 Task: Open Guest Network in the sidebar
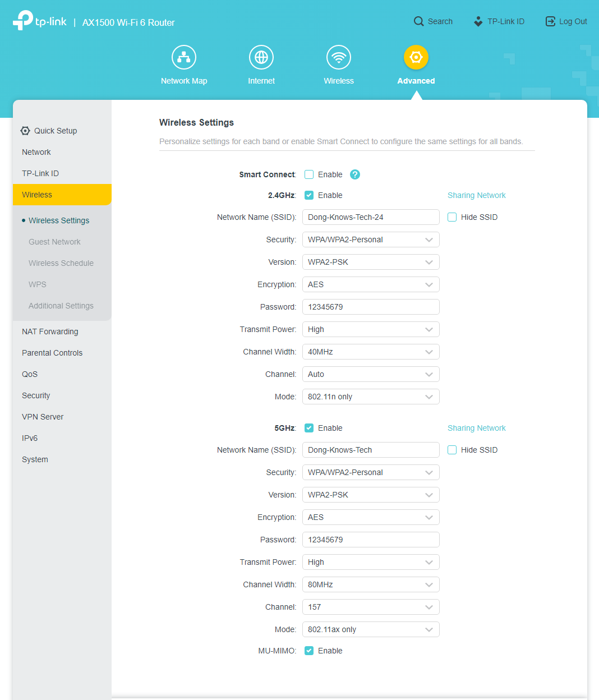(x=54, y=242)
